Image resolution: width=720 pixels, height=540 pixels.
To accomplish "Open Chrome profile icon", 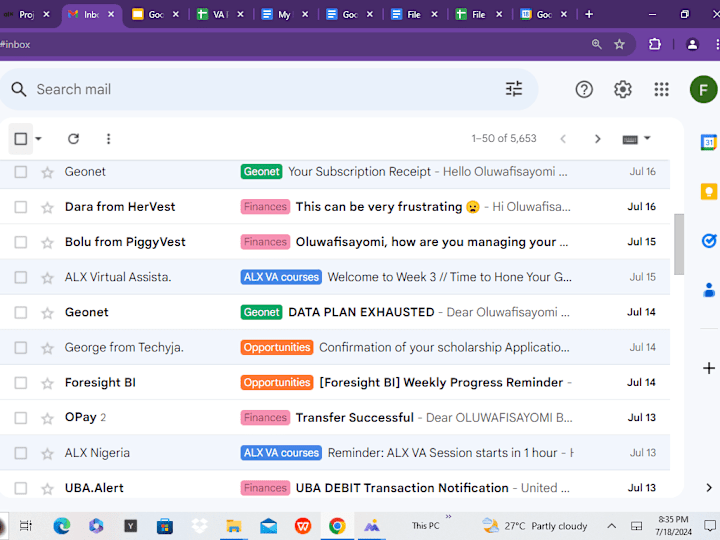I will pos(692,44).
